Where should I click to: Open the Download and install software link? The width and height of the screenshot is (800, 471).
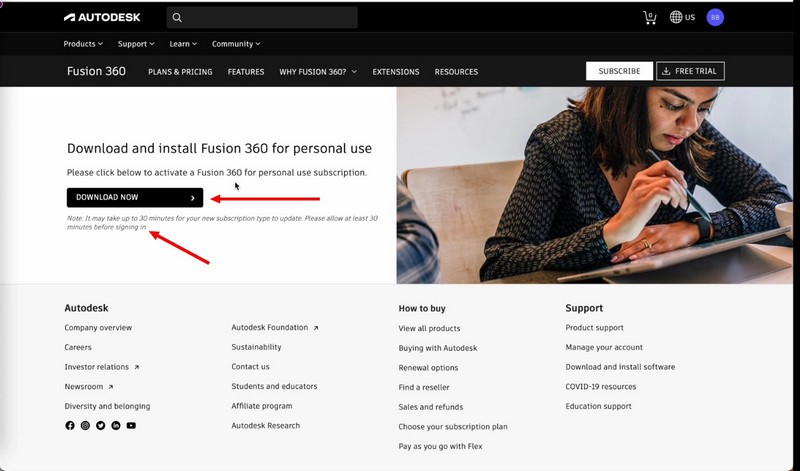(x=620, y=367)
